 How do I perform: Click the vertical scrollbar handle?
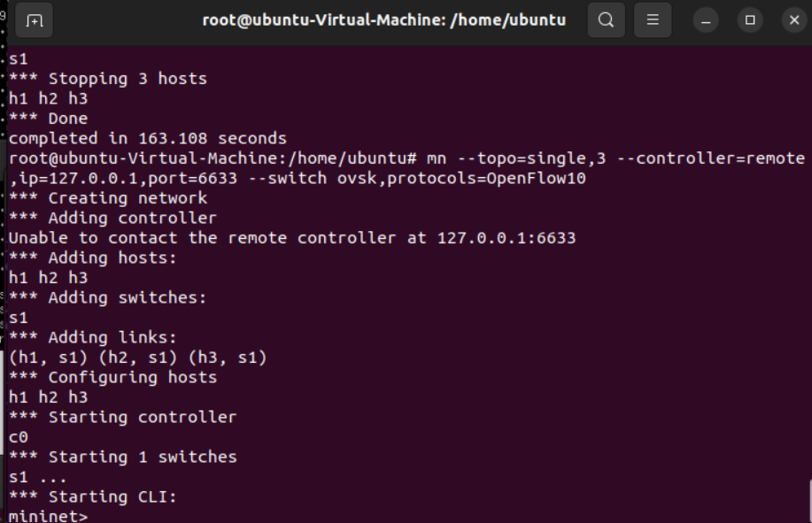808,501
